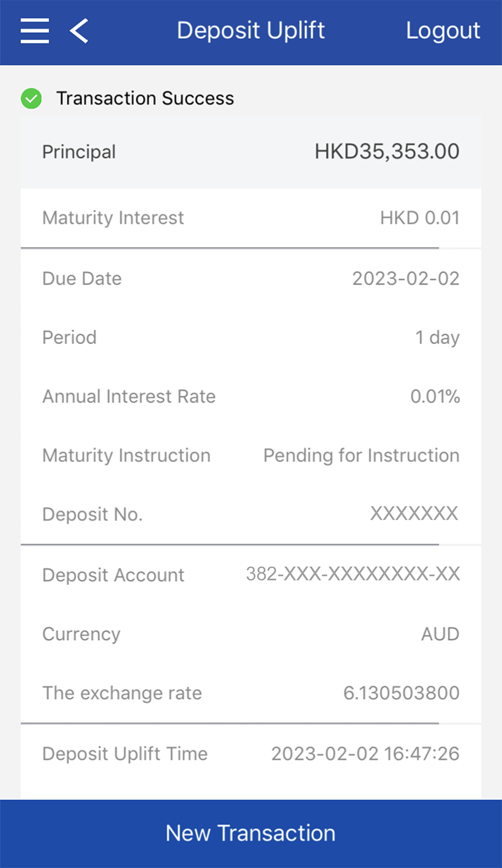Tap the Deposit Uplift Time timestamp
The width and height of the screenshot is (502, 868).
coord(365,754)
